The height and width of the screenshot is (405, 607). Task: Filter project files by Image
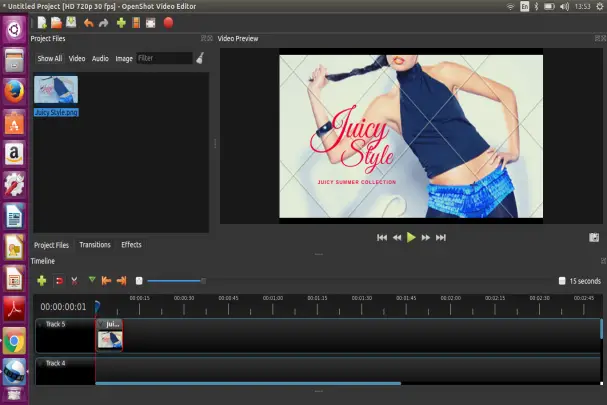[x=124, y=58]
